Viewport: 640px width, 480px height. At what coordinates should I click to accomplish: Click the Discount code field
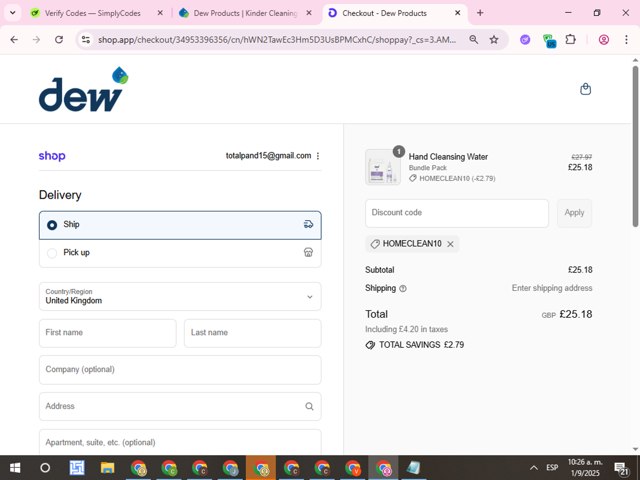point(457,213)
